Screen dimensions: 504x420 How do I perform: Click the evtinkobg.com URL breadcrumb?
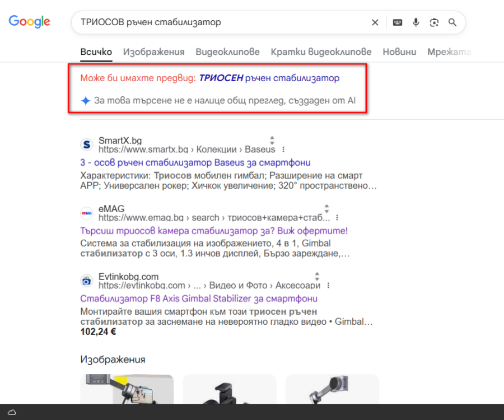209,286
